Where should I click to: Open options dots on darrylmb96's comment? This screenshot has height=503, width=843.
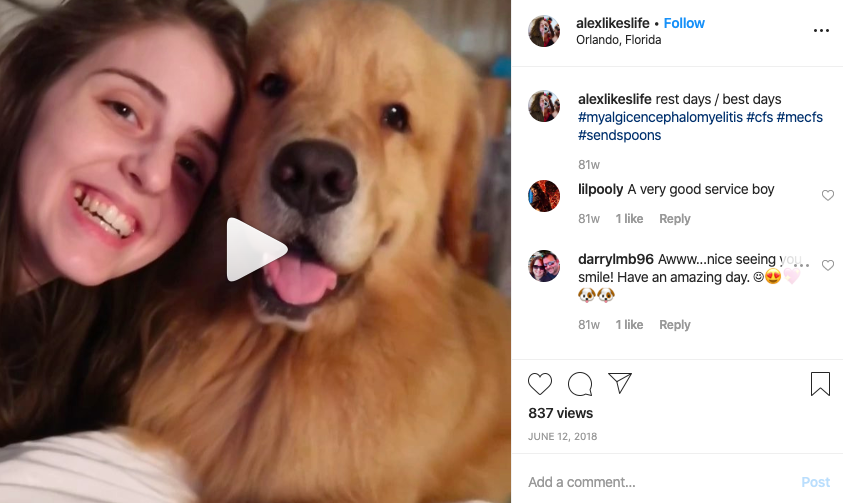801,265
